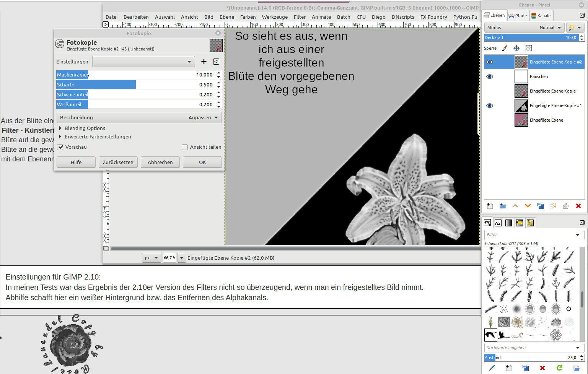Raise the layer with the up arrow
Image resolution: width=588 pixels, height=374 pixels.
click(515, 206)
